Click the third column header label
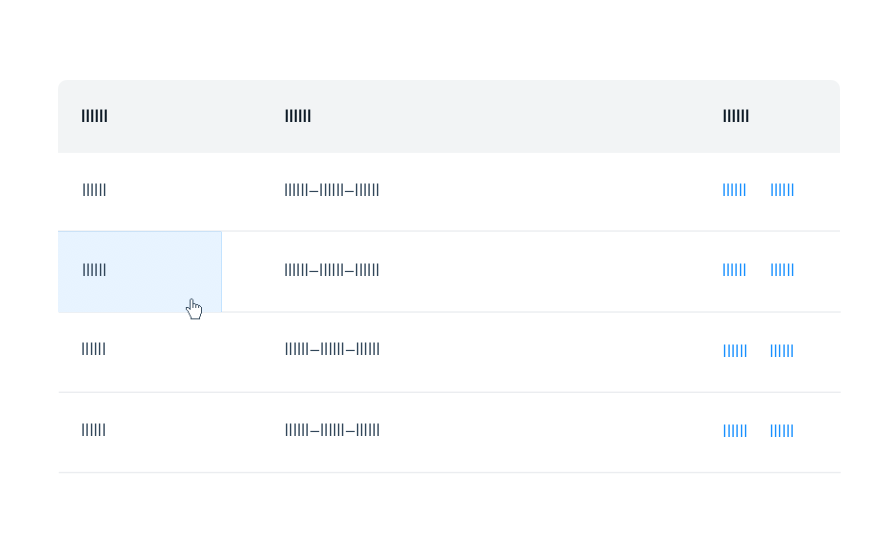This screenshot has width=896, height=554. 735,116
